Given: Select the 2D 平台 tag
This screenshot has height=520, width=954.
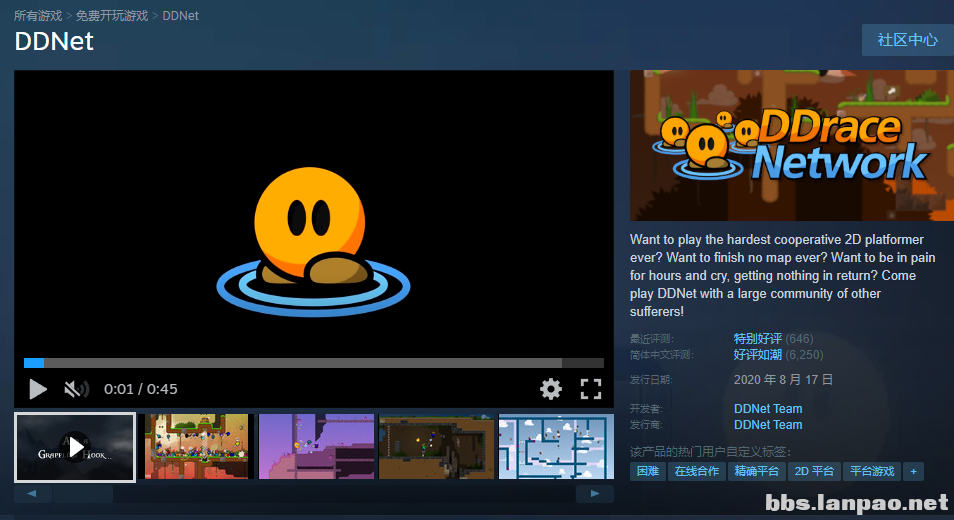Looking at the screenshot, I should 814,471.
